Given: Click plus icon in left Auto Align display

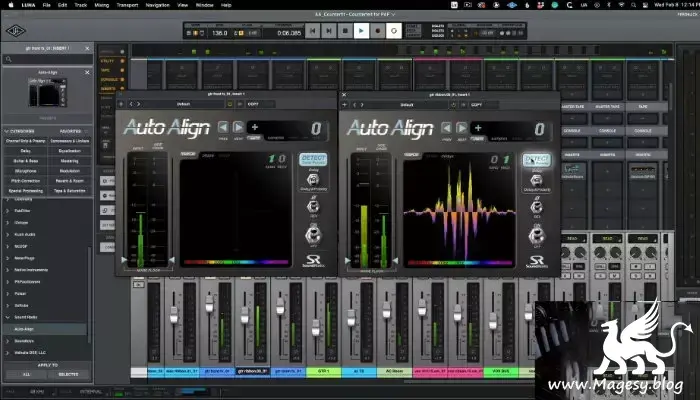Looking at the screenshot, I should pos(255,127).
